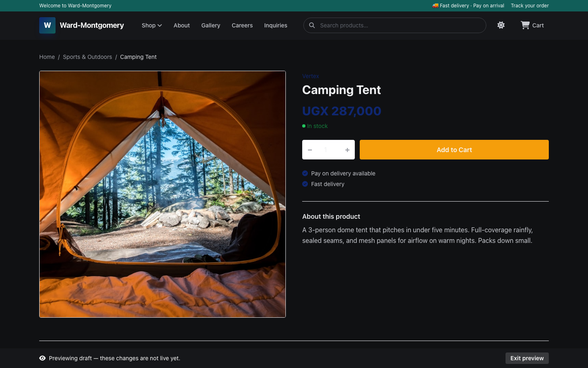Open the Careers page
Image resolution: width=588 pixels, height=368 pixels.
tap(242, 25)
